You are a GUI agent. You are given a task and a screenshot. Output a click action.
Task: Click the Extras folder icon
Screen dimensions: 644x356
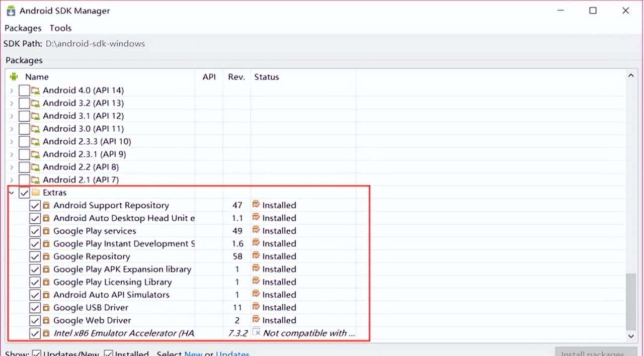pos(35,193)
